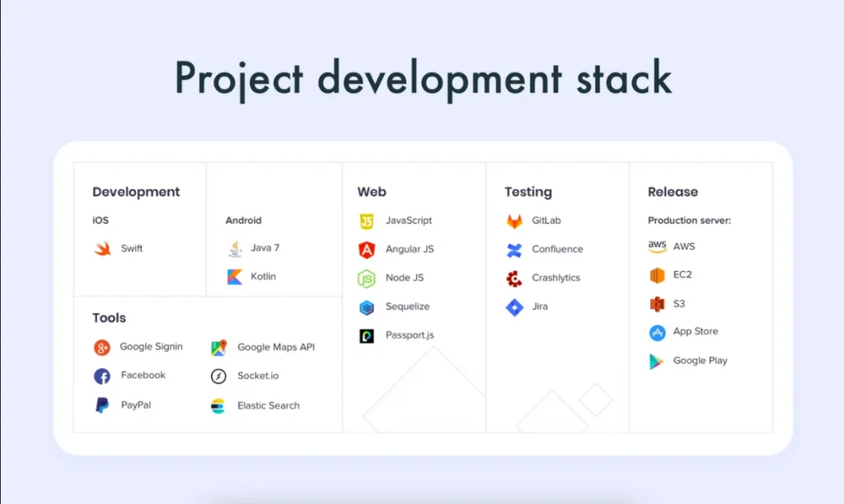Click the 'Elastic Search' label
The height and width of the screenshot is (504, 844).
[269, 406]
